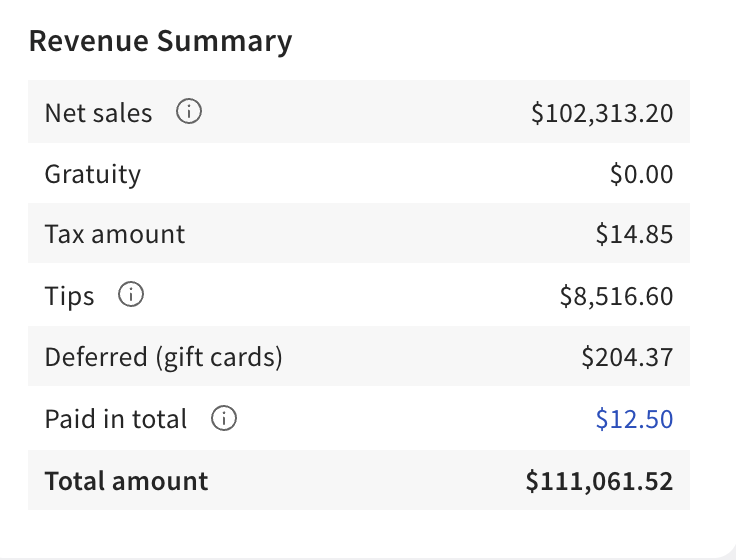This screenshot has width=736, height=560.
Task: Open the blue $12.50 paid in total link
Action: click(634, 419)
